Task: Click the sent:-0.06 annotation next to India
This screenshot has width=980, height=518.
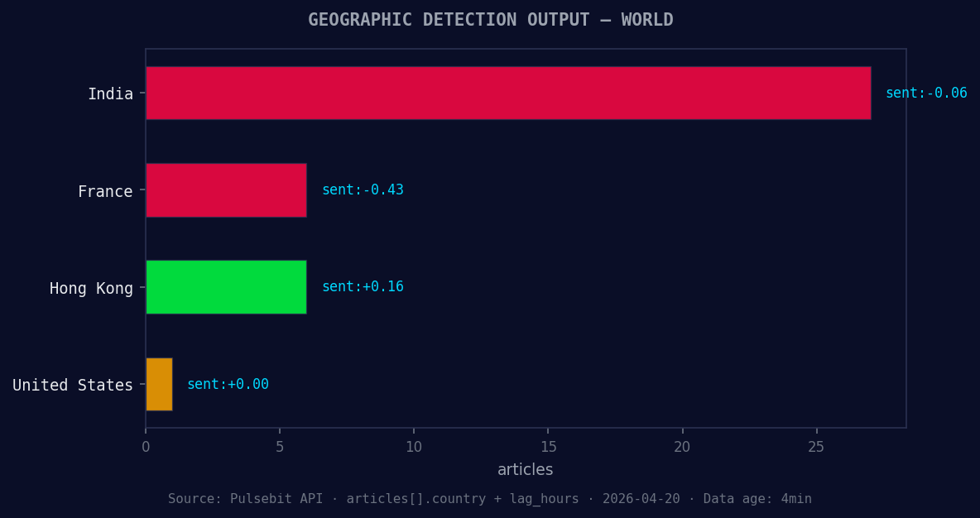Action: tap(925, 93)
